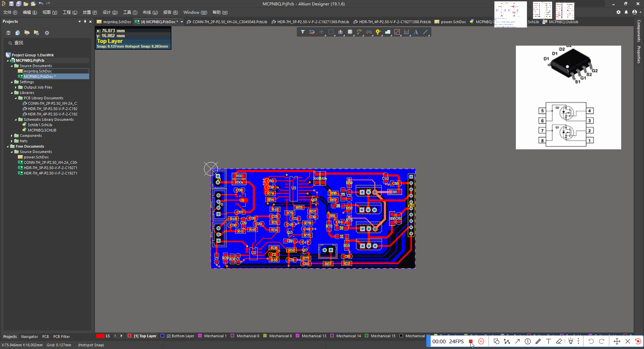
Task: Activate the Place Via tool
Action: pyautogui.click(x=378, y=32)
